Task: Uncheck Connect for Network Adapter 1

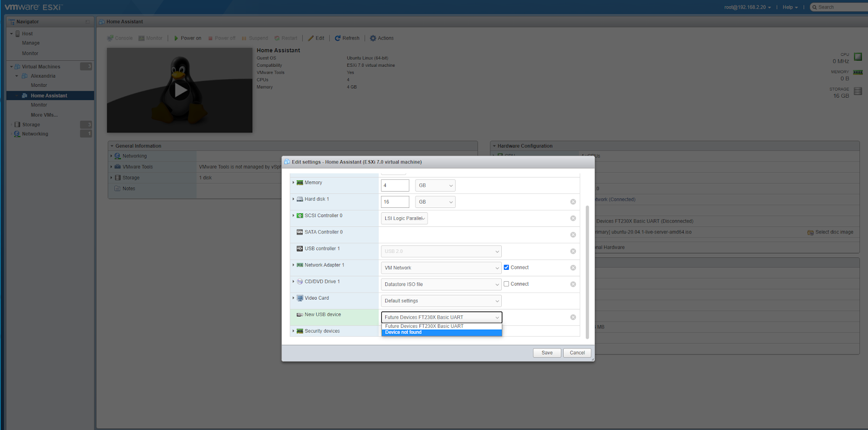Action: tap(506, 268)
